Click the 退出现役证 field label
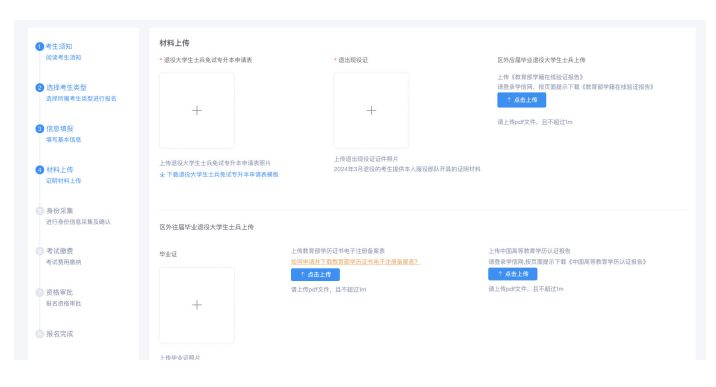This screenshot has width=716, height=387. (x=353, y=60)
